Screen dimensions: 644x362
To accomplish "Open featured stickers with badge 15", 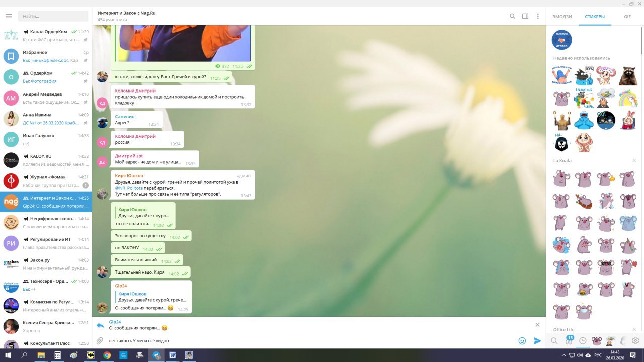I will 569,340.
